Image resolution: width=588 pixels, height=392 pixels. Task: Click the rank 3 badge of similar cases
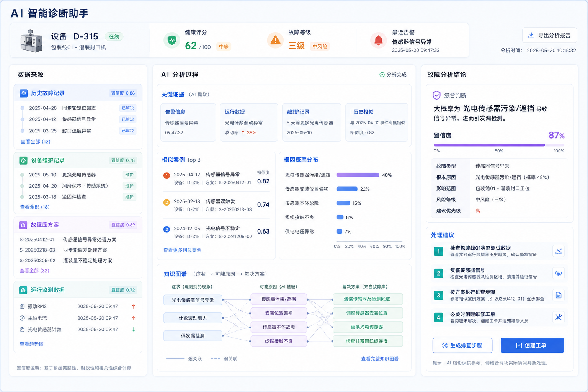tap(167, 229)
